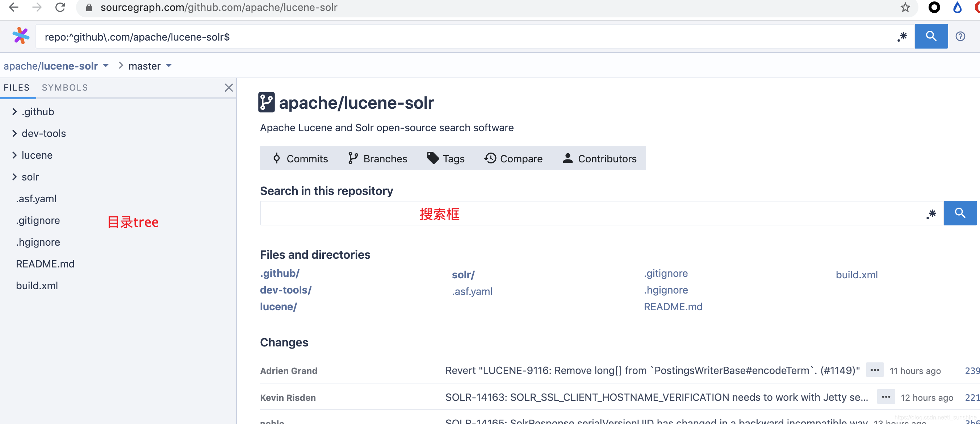This screenshot has height=424, width=980.
Task: Toggle regex mode in top search bar
Action: click(902, 37)
